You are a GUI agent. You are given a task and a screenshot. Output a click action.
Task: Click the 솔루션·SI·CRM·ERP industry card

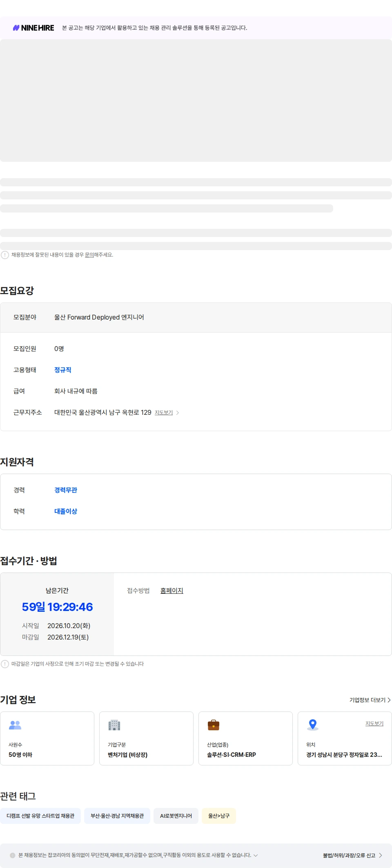(245, 738)
